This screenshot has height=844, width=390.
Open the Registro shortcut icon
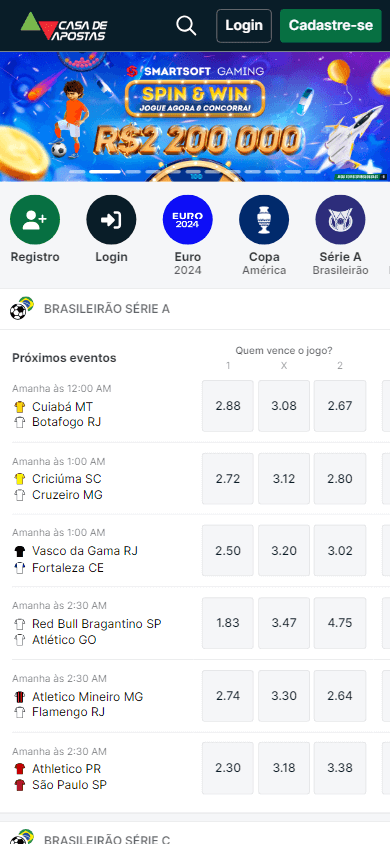click(35, 220)
